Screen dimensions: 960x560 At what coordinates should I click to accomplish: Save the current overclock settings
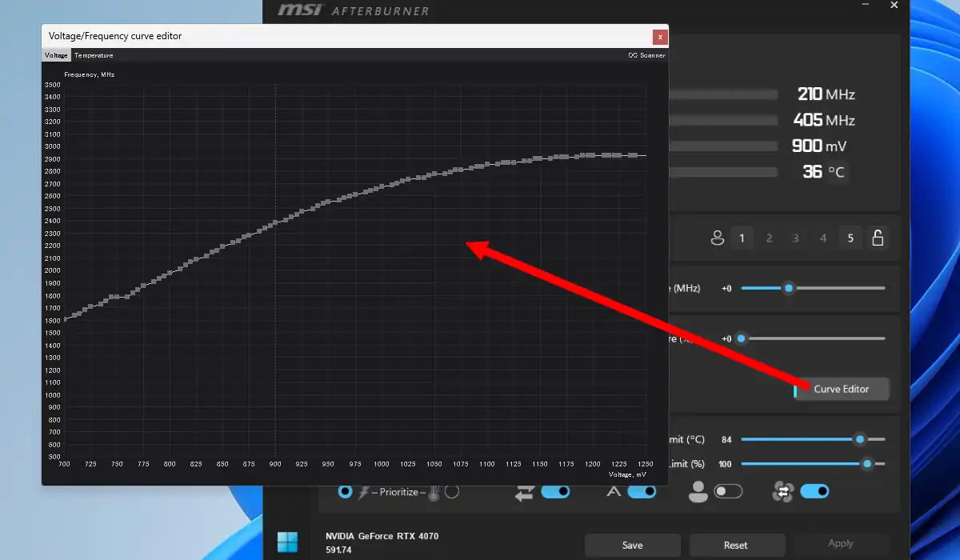632,545
